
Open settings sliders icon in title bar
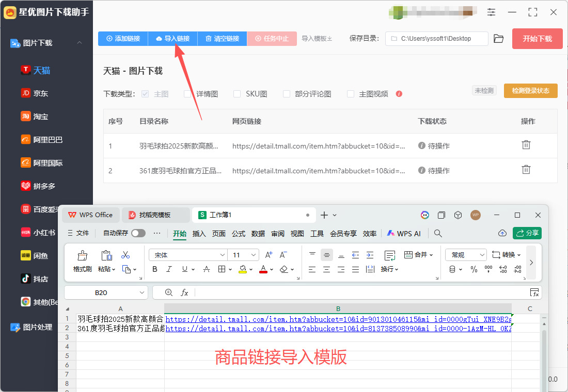click(491, 12)
